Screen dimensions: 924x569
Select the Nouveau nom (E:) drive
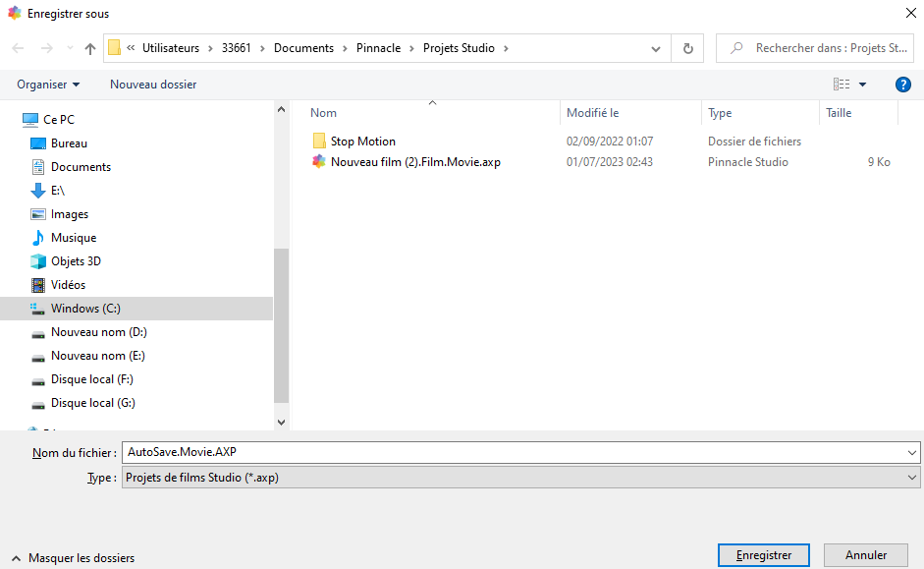coord(98,356)
